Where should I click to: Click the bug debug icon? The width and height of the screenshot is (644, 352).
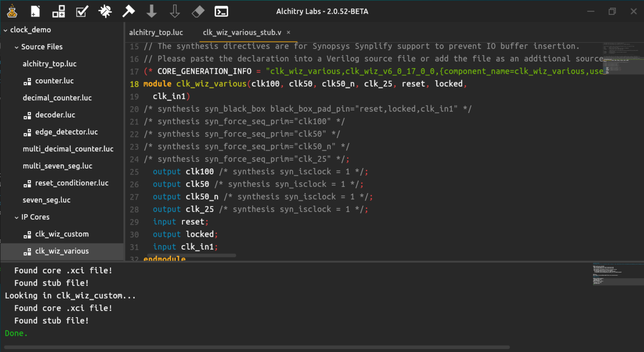coord(105,11)
